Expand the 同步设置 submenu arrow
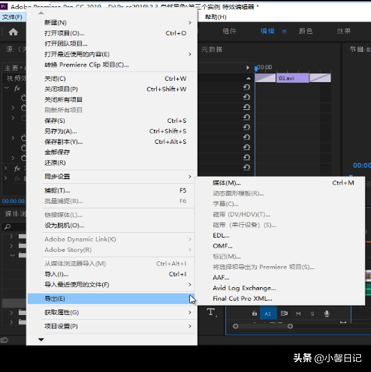The image size is (371, 372). pyautogui.click(x=190, y=176)
